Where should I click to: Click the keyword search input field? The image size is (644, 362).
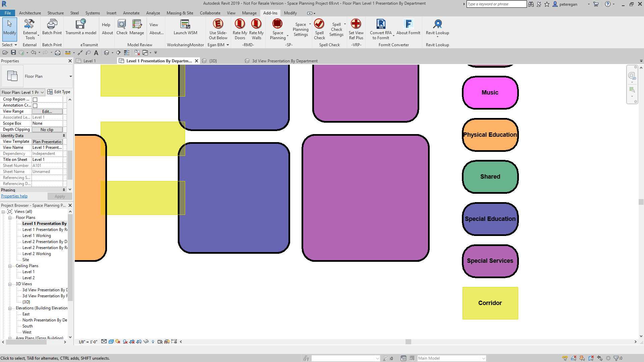(x=496, y=4)
